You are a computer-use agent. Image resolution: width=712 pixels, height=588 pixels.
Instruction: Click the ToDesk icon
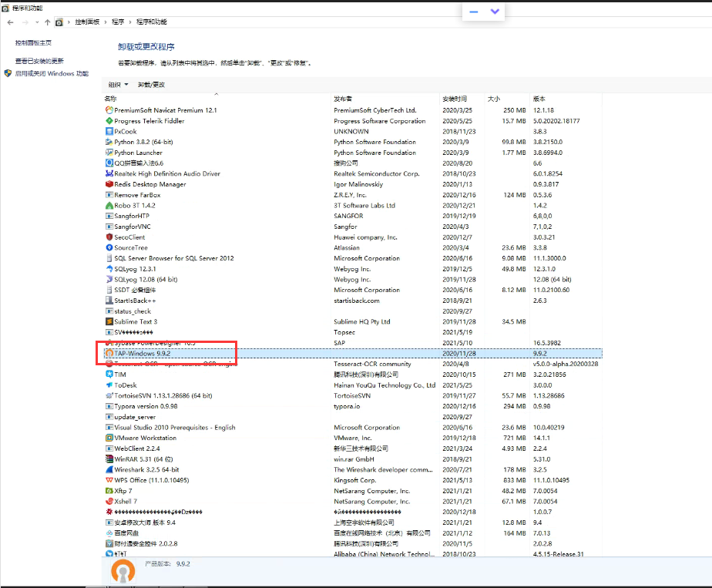(x=109, y=385)
